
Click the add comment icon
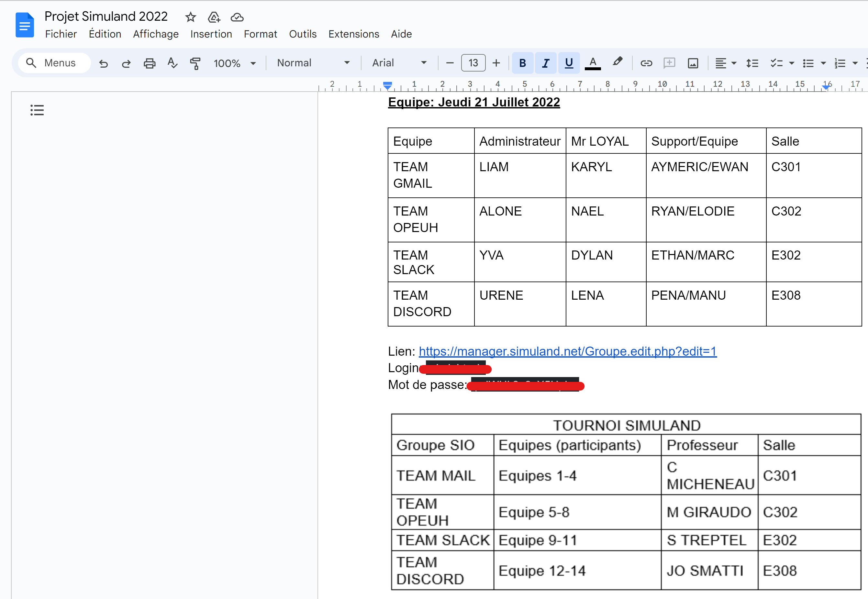[x=669, y=63]
